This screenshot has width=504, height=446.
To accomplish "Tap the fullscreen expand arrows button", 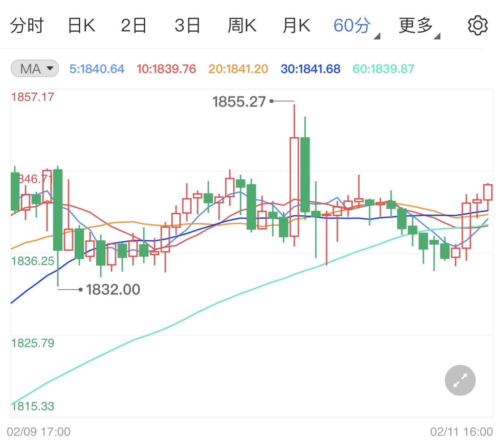I will [460, 381].
